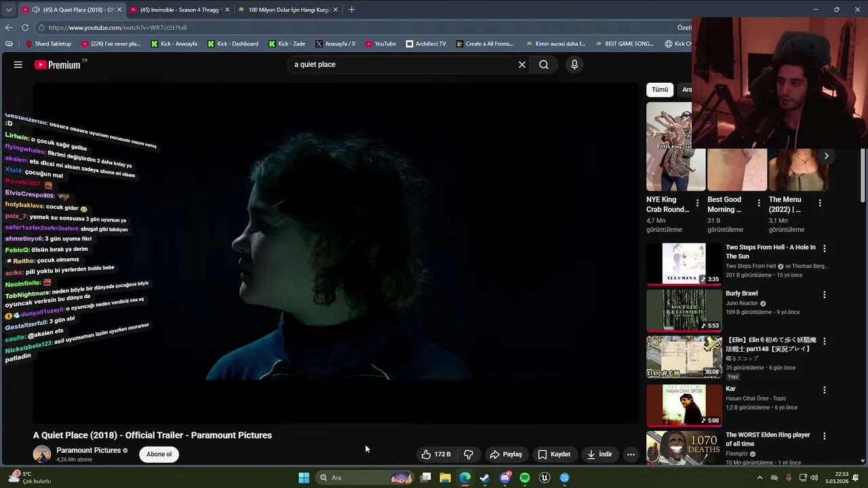This screenshot has height=488, width=868.
Task: Open Kick - Dashboard bookmark
Action: [x=233, y=43]
